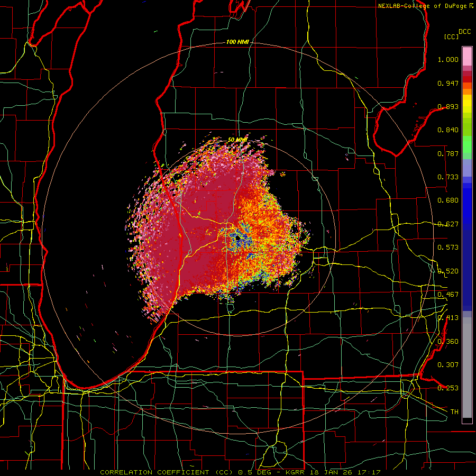Click the 100 NMI range ring label
476x476 pixels.
237,42
